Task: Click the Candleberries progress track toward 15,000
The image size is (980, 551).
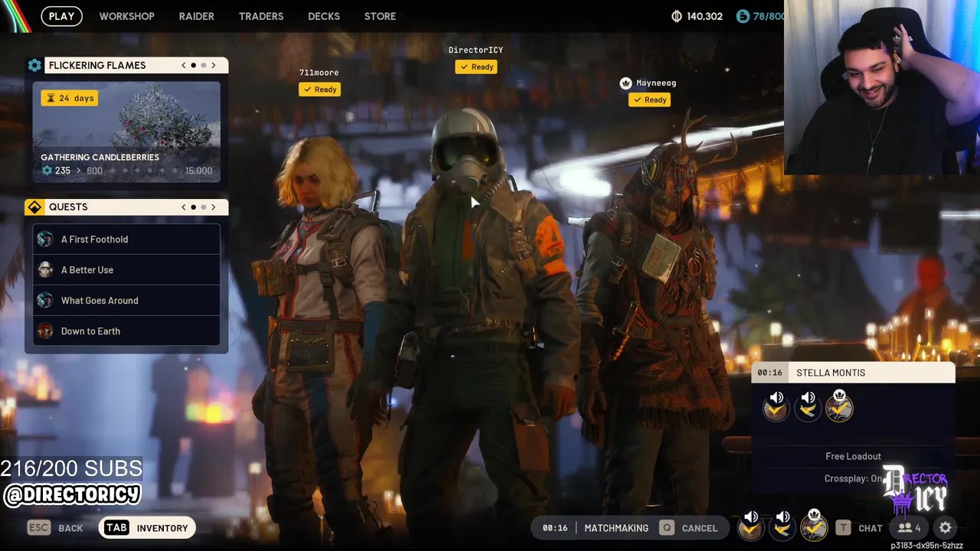Action: 145,171
